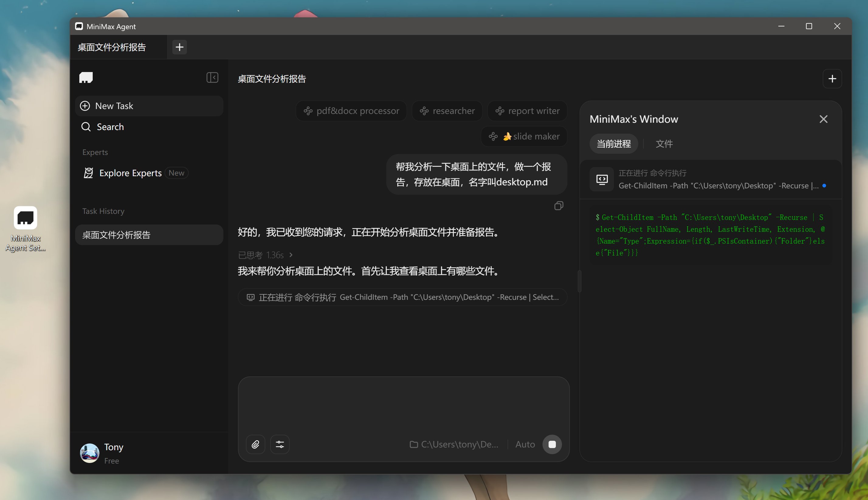Open the Auto mode selector
The image size is (868, 500).
[x=525, y=444]
